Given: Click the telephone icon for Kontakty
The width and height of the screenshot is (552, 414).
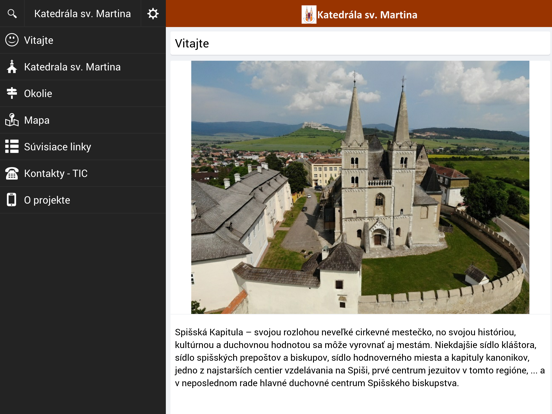Looking at the screenshot, I should pyautogui.click(x=12, y=173).
